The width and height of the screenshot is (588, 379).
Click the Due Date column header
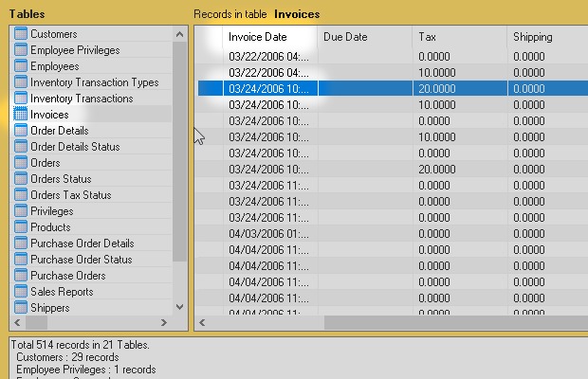[x=345, y=38]
